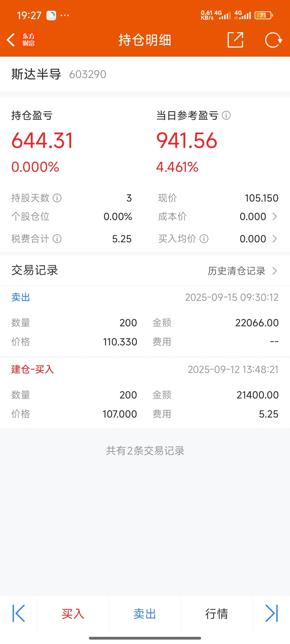This screenshot has height=644, width=290.
Task: Open the share/export icon
Action: coord(235,40)
